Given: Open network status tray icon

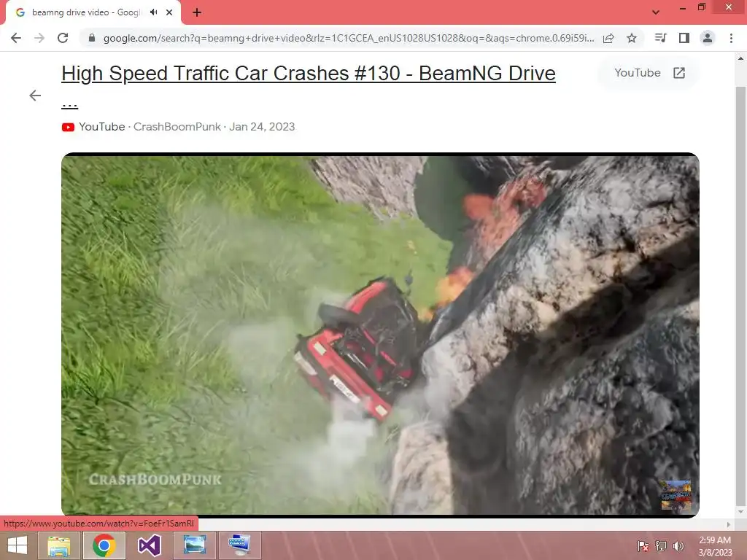Looking at the screenshot, I should pos(661,546).
